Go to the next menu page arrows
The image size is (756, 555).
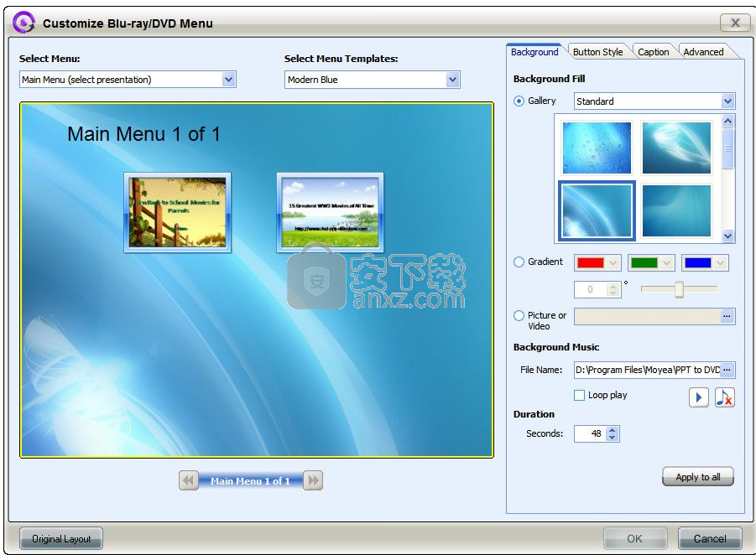click(314, 480)
